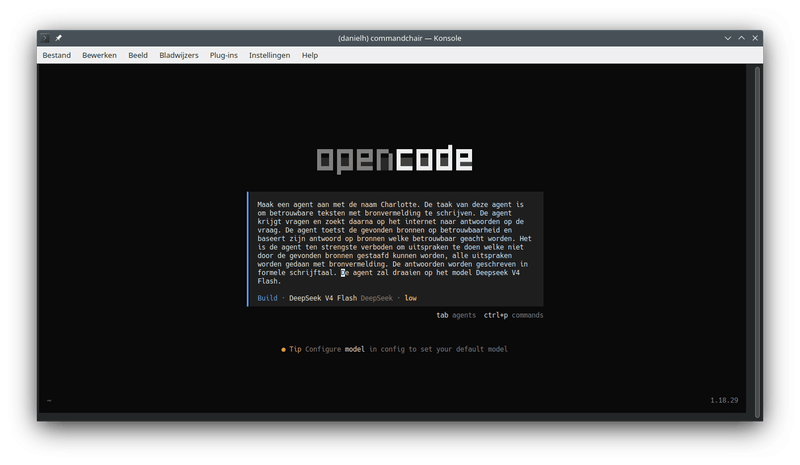
Task: Click the Konsole terminal icon in title bar
Action: (x=45, y=38)
